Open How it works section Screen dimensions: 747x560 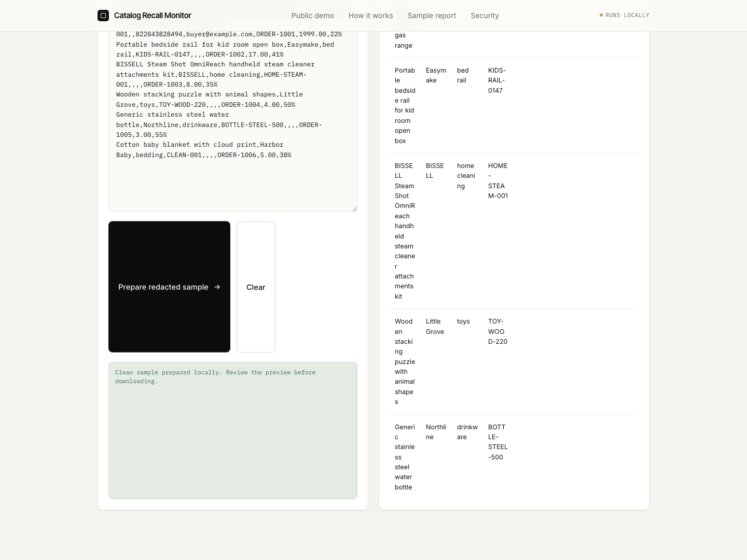[371, 16]
